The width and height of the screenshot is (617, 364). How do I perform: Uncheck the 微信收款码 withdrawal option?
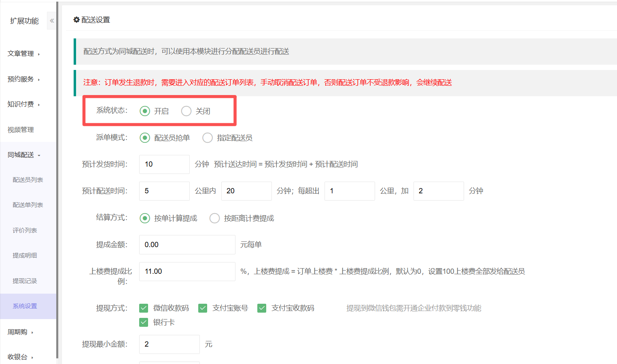click(x=144, y=308)
